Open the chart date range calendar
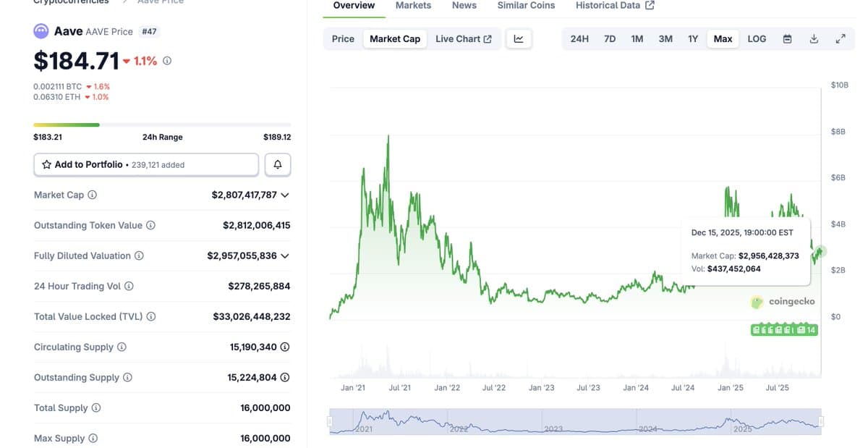This screenshot has width=868, height=448. (787, 38)
